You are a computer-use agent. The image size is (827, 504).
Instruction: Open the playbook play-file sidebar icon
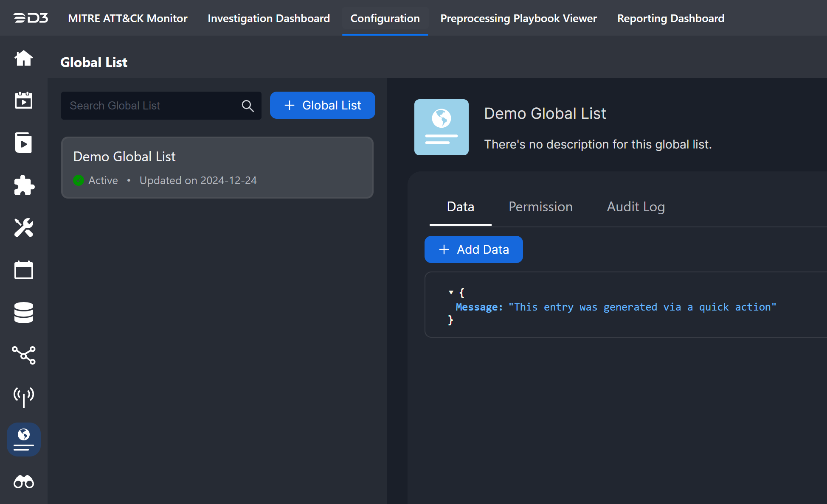[24, 143]
